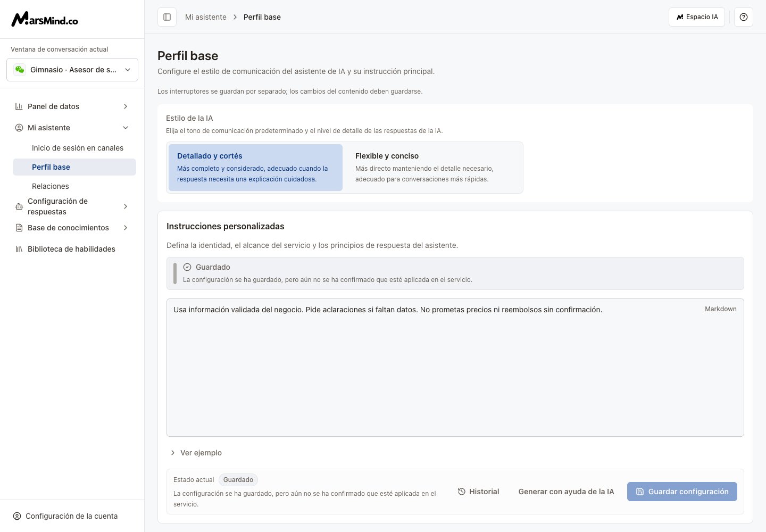This screenshot has height=532, width=766.
Task: Click the Biblioteca de habilidades library icon
Action: pos(19,249)
